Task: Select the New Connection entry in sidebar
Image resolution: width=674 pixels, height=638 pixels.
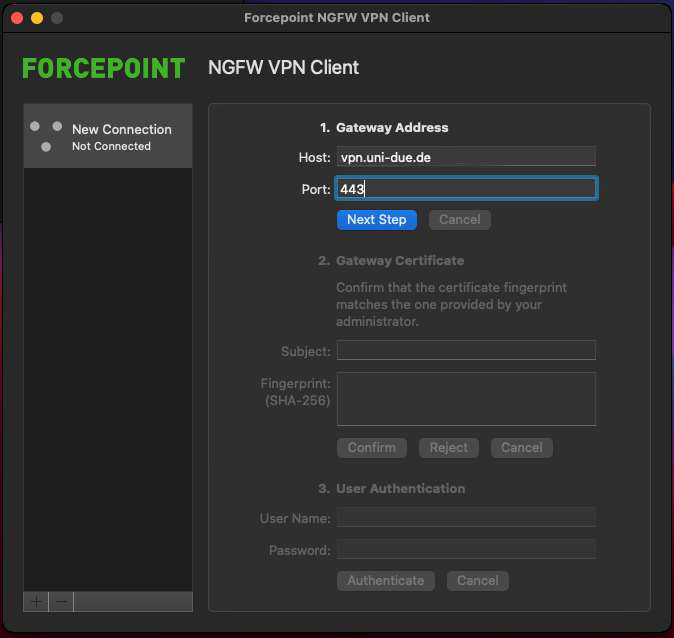Action: pyautogui.click(x=108, y=136)
